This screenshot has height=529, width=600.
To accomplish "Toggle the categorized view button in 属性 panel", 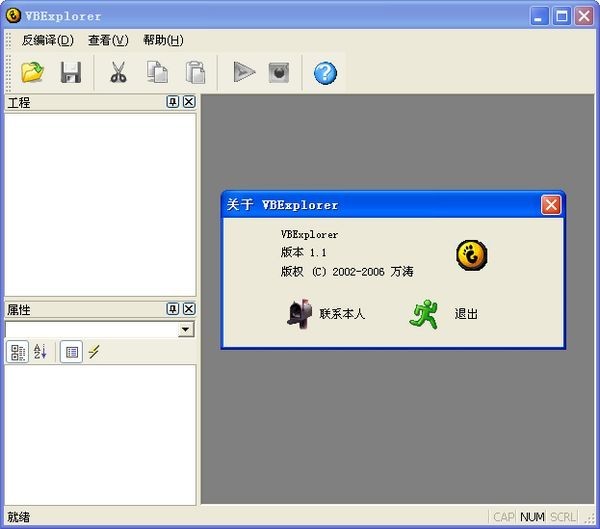I will [17, 352].
